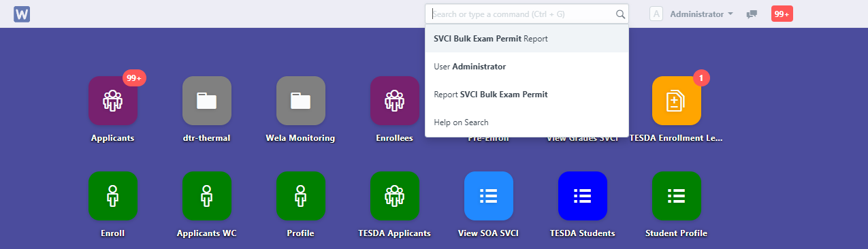The image size is (868, 249).
Task: Expand the Administrator user dropdown
Action: coord(701,14)
